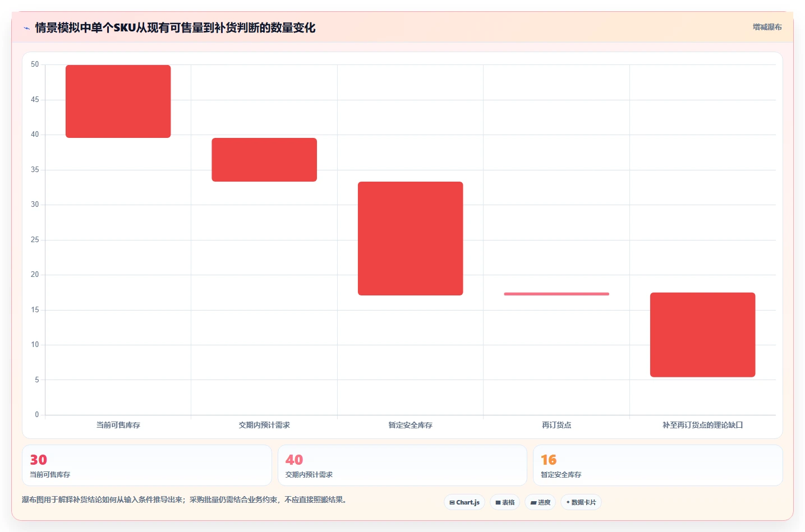The image size is (805, 532).
Task: Click the 30 当前可售库存 data card
Action: tap(147, 465)
